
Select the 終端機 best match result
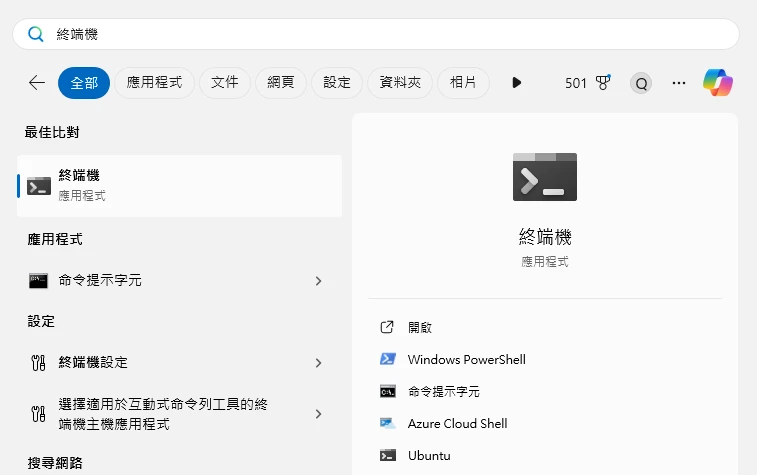pos(180,185)
